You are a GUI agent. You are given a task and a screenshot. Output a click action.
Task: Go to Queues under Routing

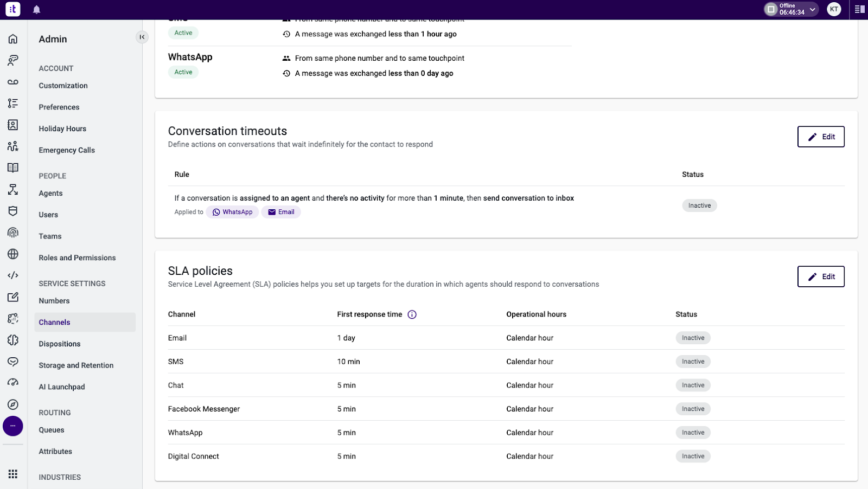point(52,430)
